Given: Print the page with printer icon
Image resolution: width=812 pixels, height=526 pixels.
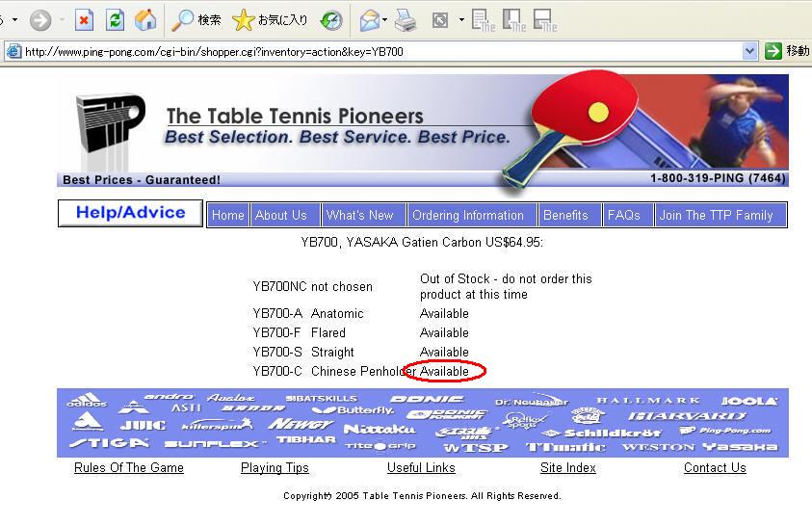Looking at the screenshot, I should [405, 20].
